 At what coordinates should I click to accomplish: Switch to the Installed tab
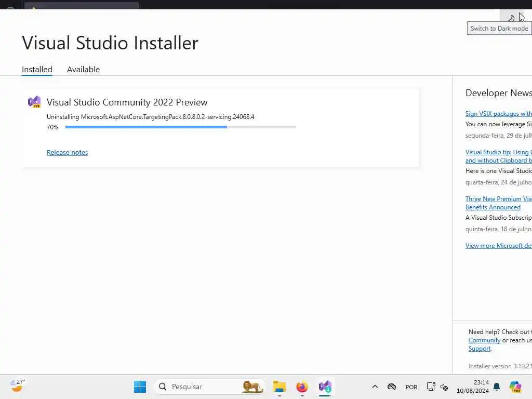tap(37, 69)
